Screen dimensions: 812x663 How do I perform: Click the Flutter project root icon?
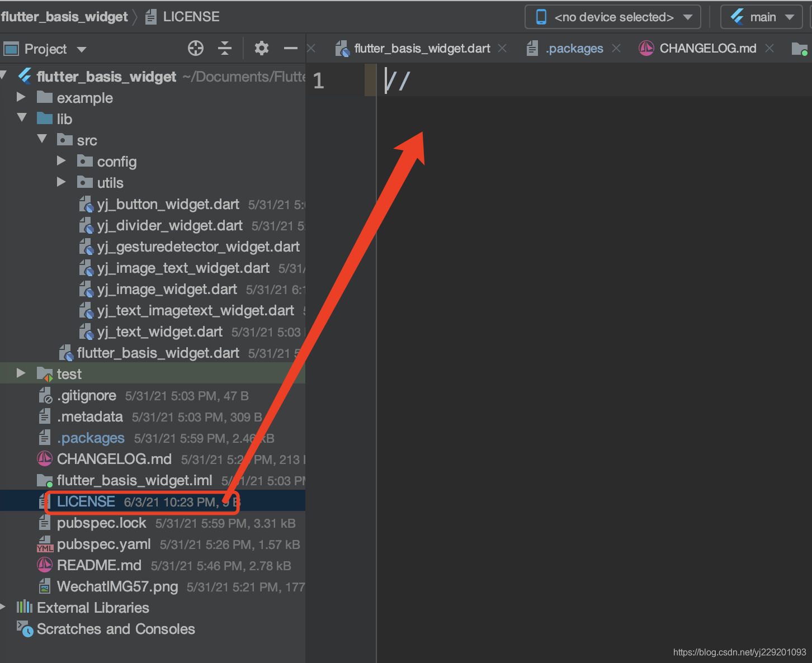coord(25,76)
